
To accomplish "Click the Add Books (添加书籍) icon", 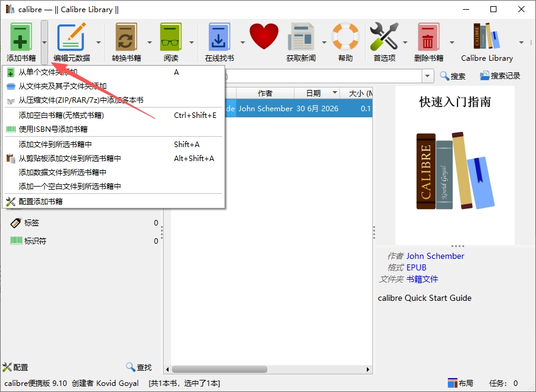I will [x=21, y=37].
